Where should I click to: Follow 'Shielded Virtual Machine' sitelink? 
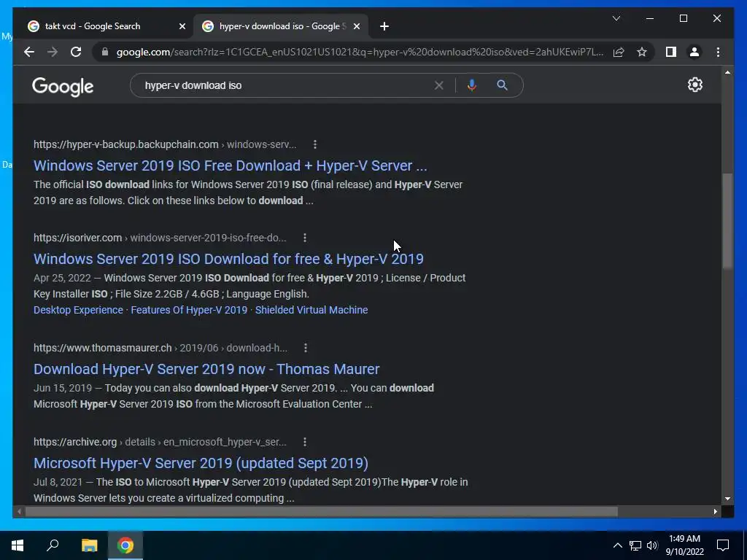pyautogui.click(x=311, y=310)
